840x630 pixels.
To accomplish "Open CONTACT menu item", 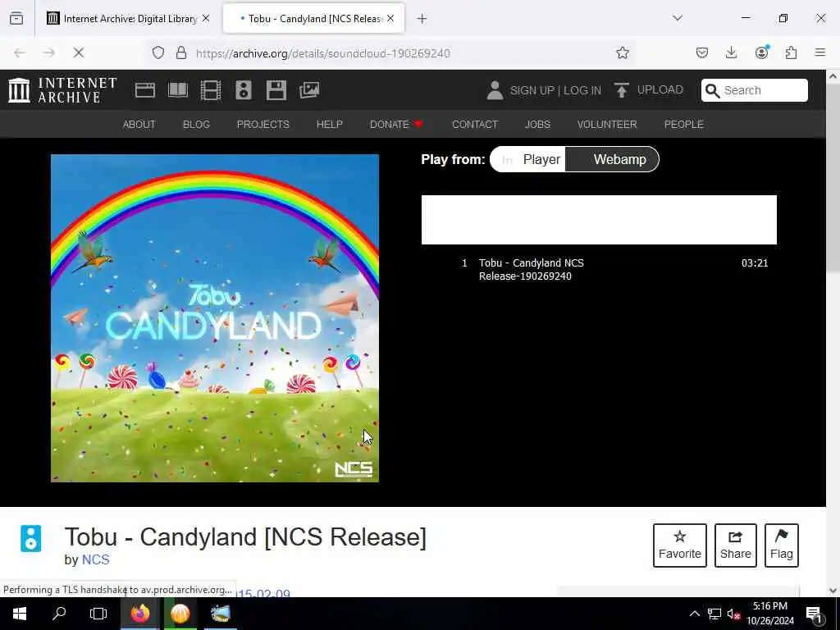I will tap(475, 125).
